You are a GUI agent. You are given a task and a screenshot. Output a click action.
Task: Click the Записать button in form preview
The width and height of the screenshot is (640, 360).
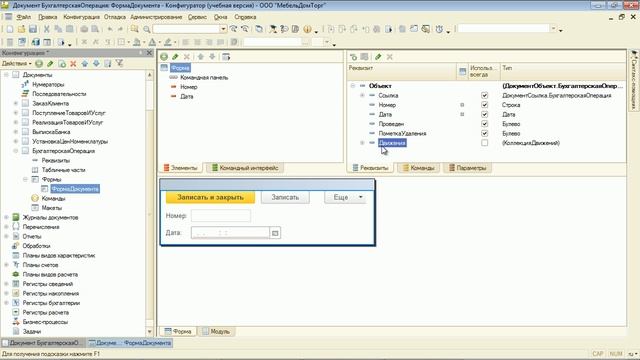pyautogui.click(x=285, y=197)
